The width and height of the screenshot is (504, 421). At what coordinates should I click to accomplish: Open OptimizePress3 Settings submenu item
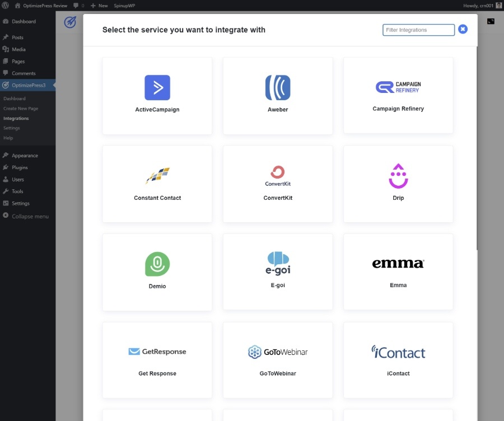tap(12, 128)
